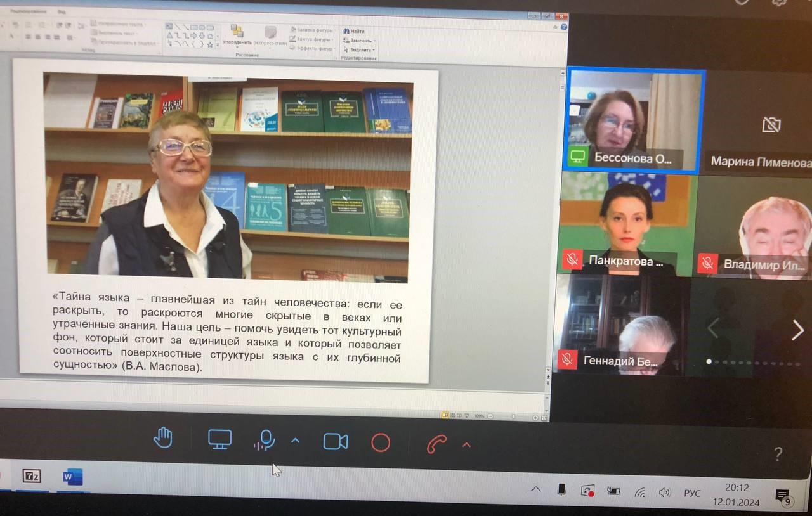Click Найти in the PowerPoint ribbon
The height and width of the screenshot is (516, 812).
click(353, 30)
